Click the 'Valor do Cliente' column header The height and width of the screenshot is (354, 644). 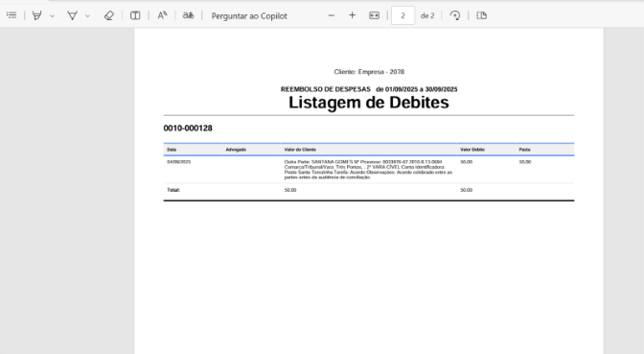coord(300,150)
